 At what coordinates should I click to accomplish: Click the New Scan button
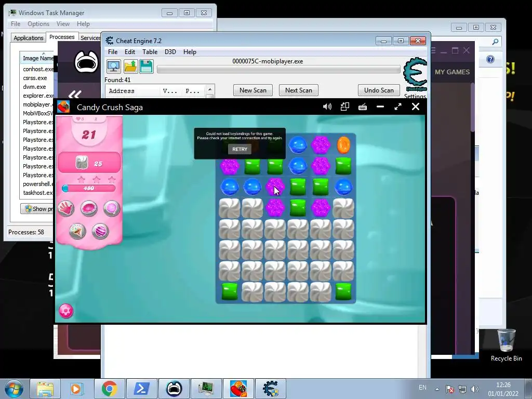(x=253, y=90)
